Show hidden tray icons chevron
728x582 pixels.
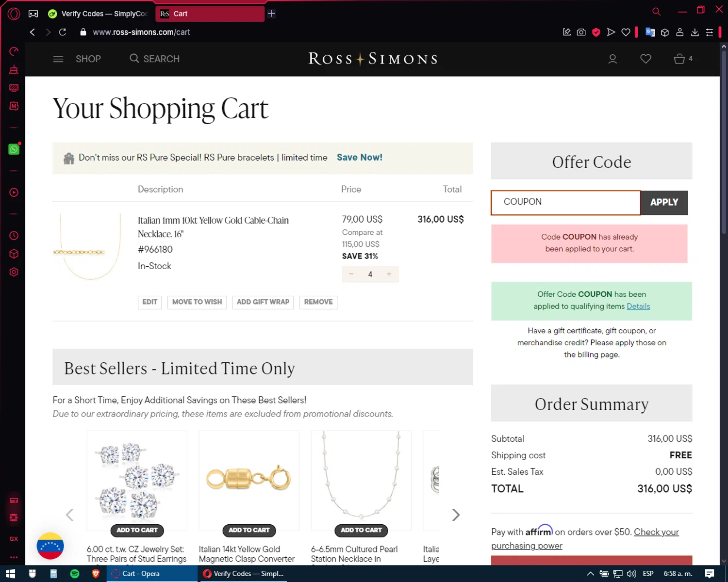pyautogui.click(x=590, y=574)
